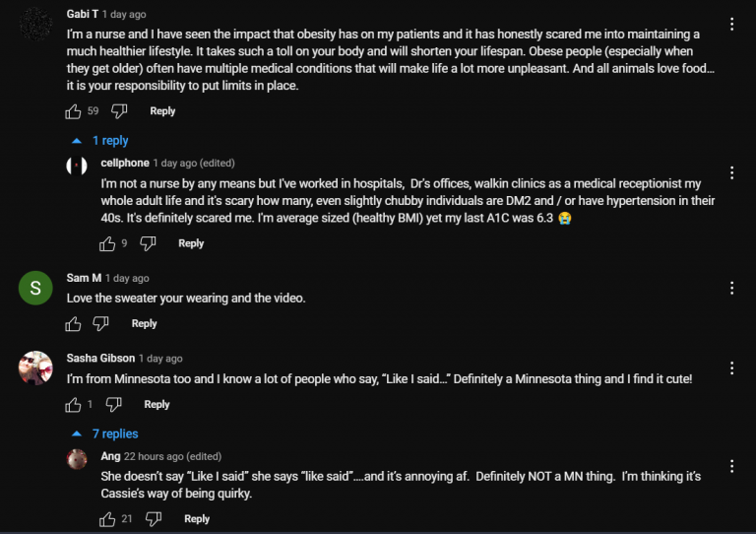Dislike cellphone's reply
The image size is (756, 534).
(148, 243)
